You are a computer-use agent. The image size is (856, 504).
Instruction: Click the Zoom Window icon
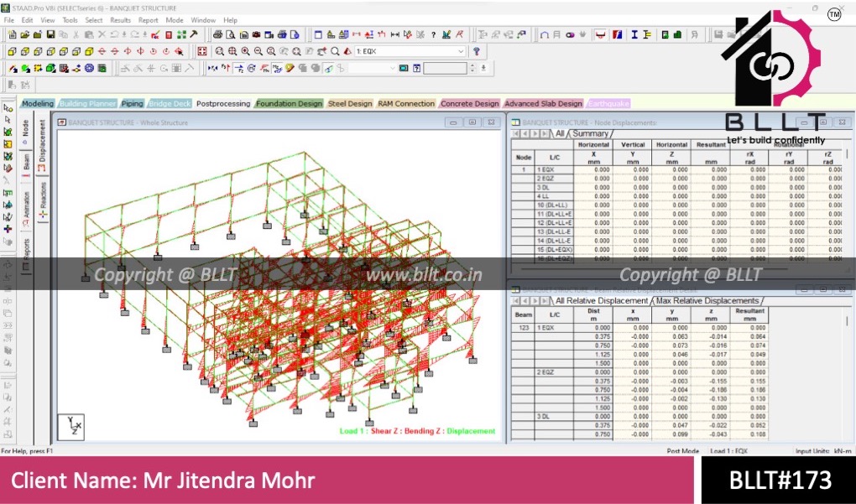click(220, 51)
